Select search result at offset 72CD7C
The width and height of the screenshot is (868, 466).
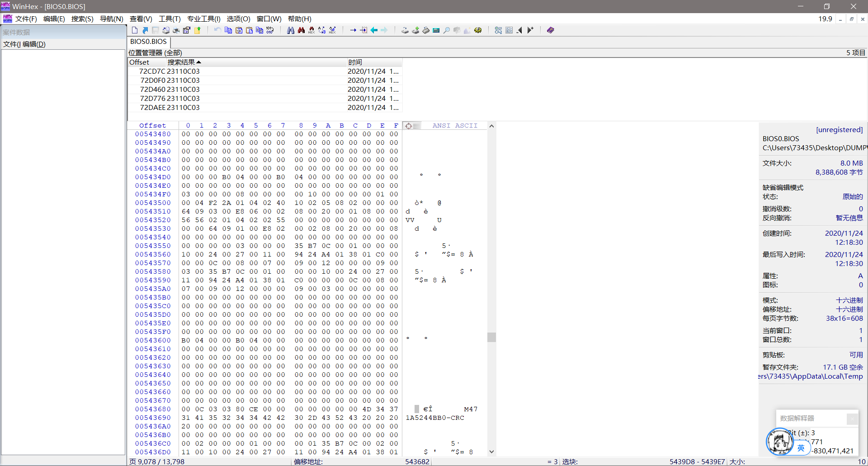coord(265,71)
